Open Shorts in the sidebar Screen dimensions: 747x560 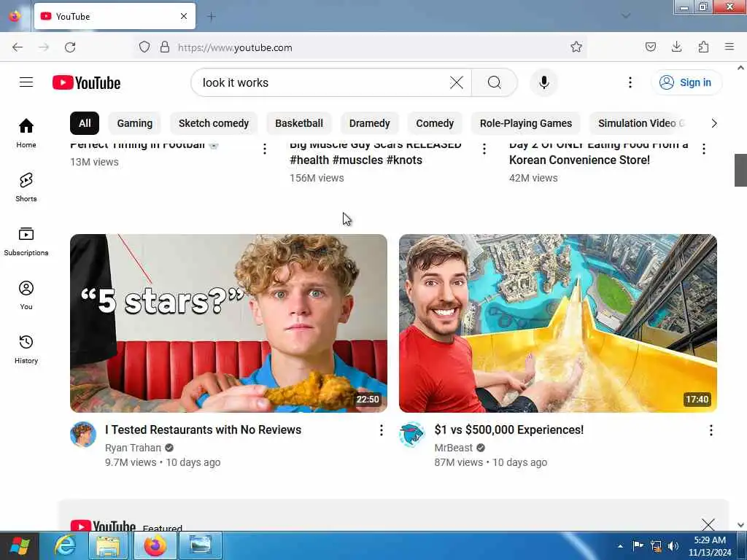tap(26, 187)
